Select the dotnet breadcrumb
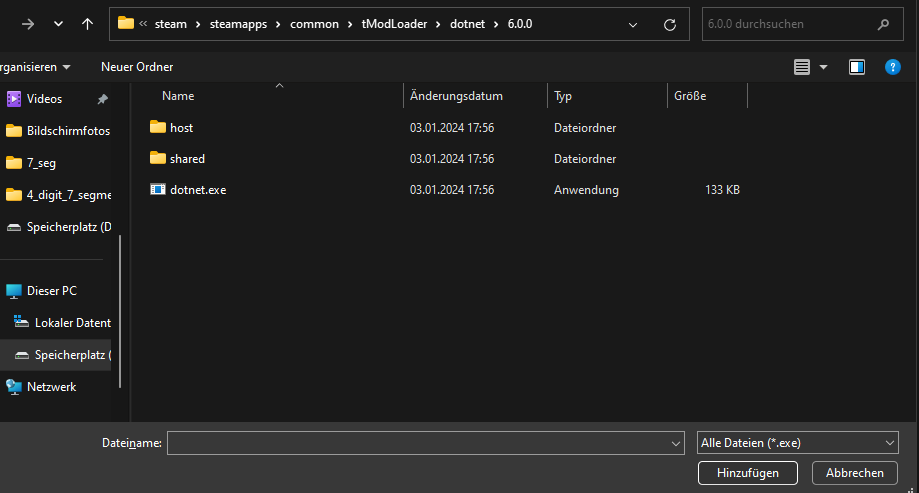 pos(467,24)
